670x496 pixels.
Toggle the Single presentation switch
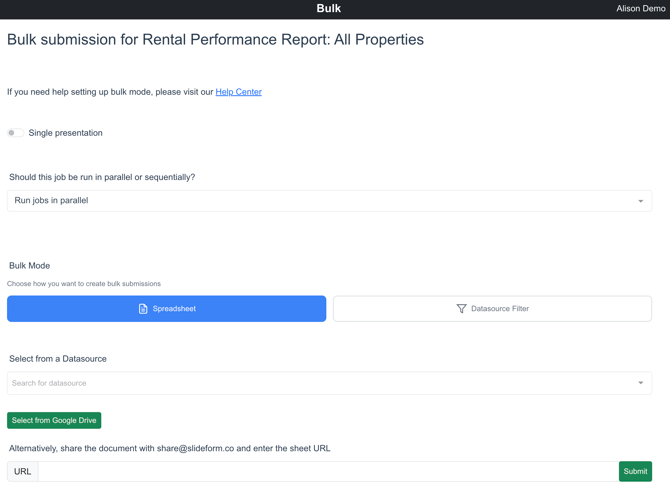pos(16,133)
